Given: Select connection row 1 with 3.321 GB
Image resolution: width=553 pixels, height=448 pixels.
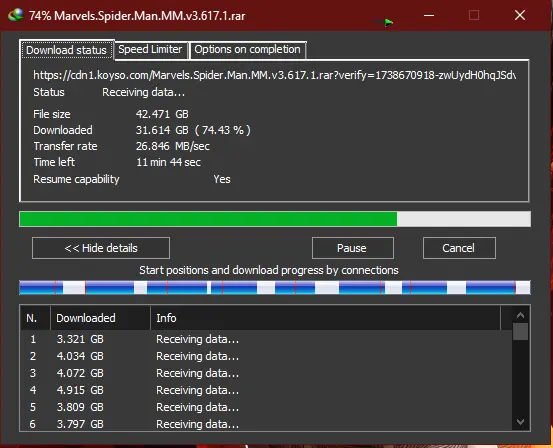Looking at the screenshot, I should pos(266,339).
